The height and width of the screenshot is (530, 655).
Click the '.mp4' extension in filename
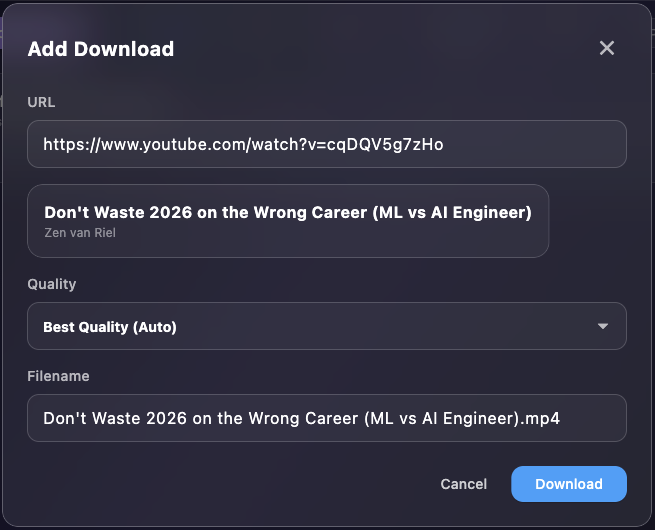(x=540, y=418)
